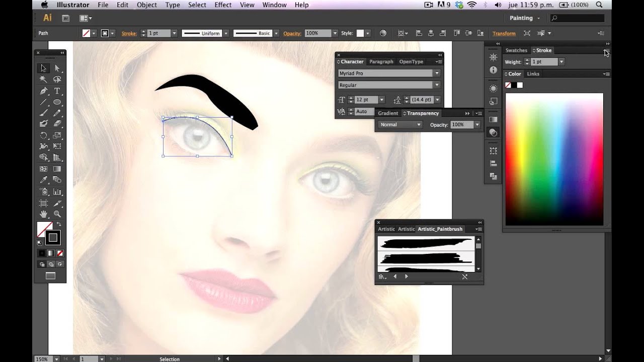Click the orange Stroke label link

point(129,34)
